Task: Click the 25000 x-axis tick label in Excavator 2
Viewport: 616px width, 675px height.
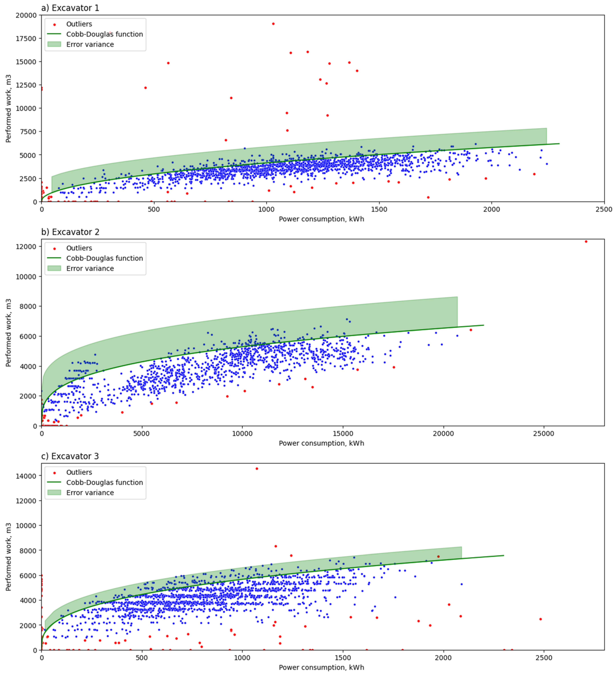Action: pyautogui.click(x=544, y=434)
